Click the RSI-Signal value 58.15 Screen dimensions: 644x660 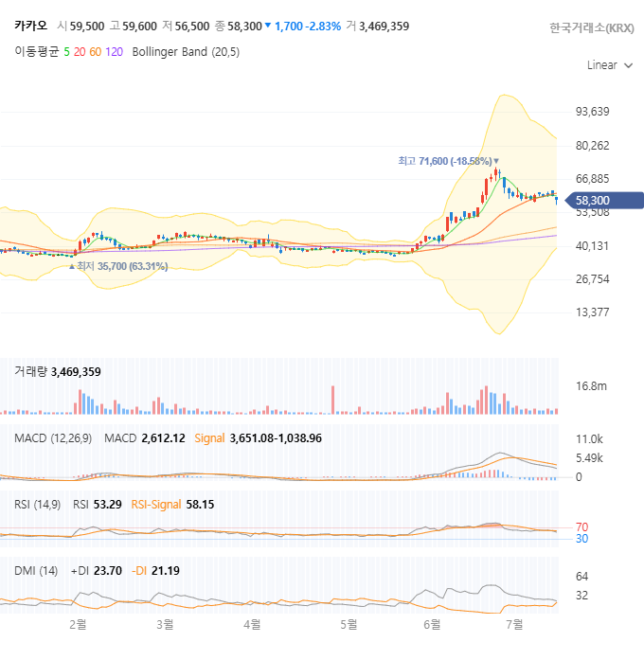click(201, 505)
